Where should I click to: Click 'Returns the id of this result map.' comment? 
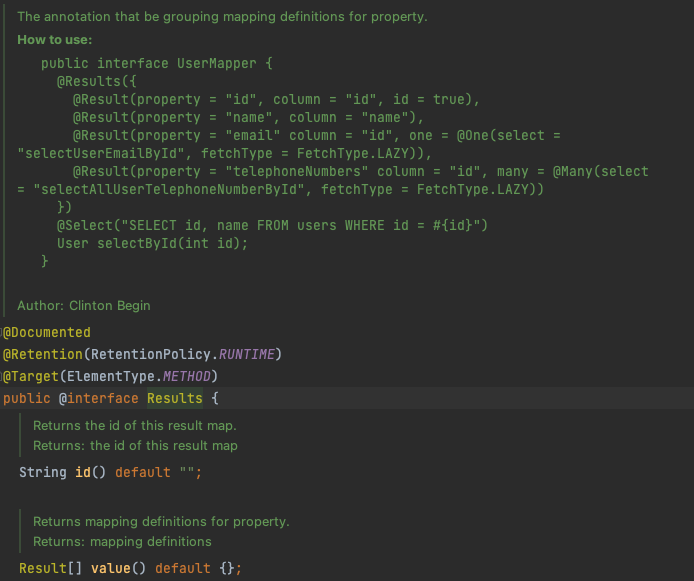134,426
